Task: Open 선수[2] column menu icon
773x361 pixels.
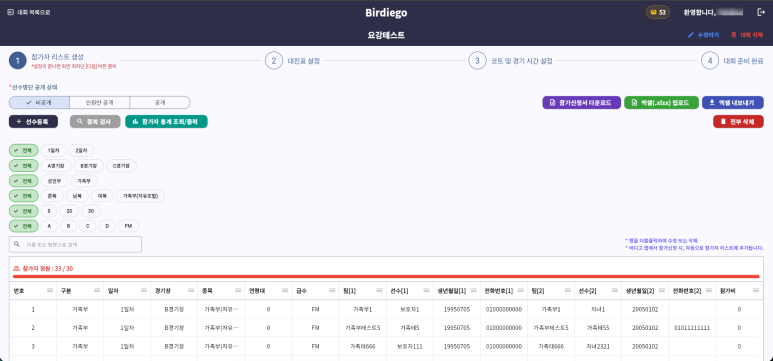Action: pyautogui.click(x=616, y=291)
